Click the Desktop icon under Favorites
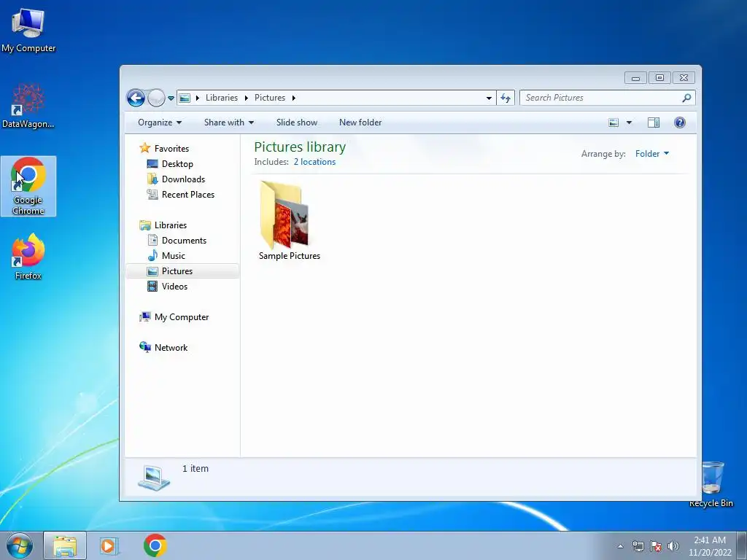747x560 pixels. click(152, 164)
